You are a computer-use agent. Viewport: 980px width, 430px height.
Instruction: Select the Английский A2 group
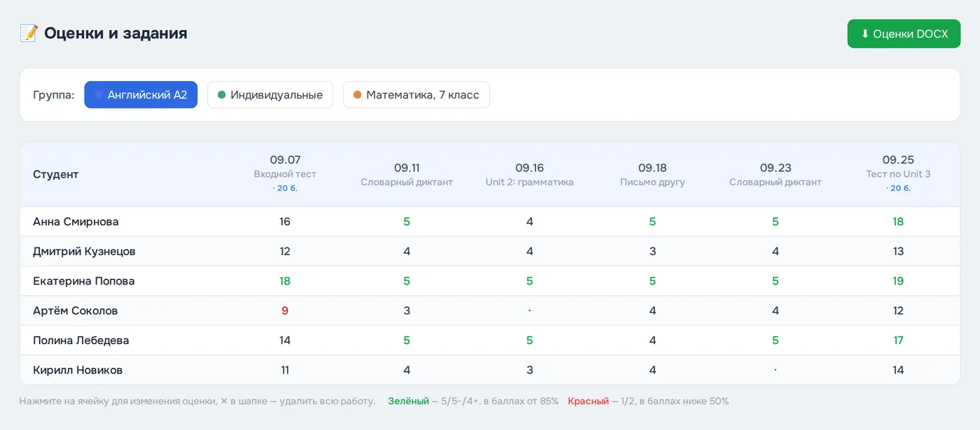point(141,95)
